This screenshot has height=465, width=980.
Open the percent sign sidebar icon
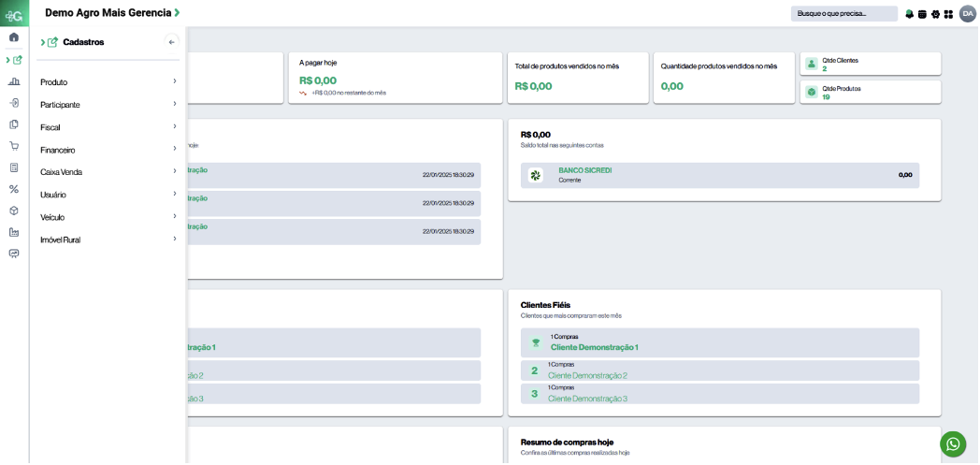(x=14, y=189)
